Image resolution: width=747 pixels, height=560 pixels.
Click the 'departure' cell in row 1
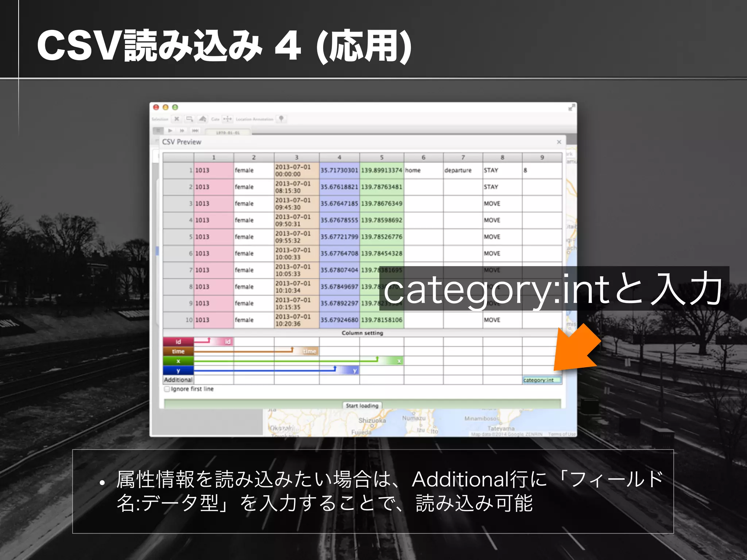(463, 170)
